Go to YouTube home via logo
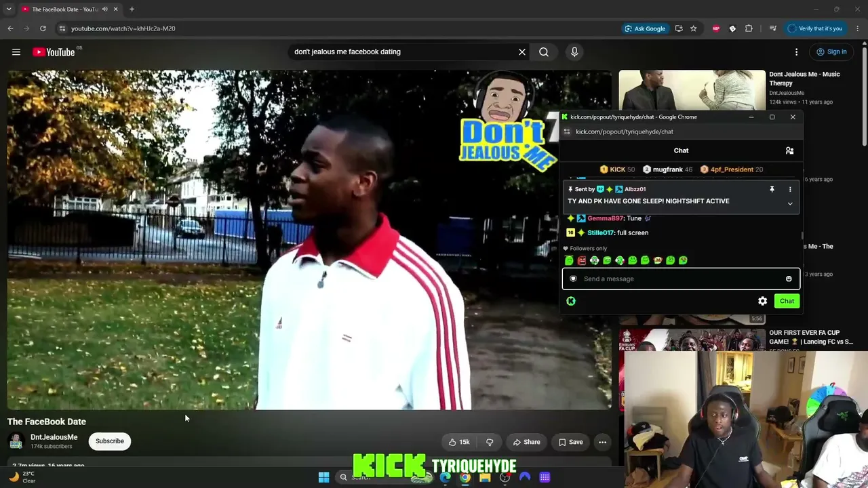This screenshot has width=868, height=488. click(54, 52)
